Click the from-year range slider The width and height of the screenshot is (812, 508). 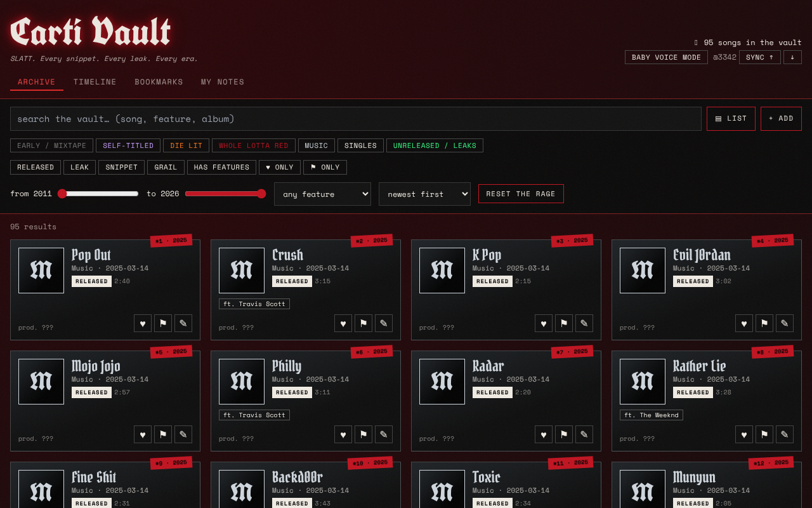click(98, 194)
